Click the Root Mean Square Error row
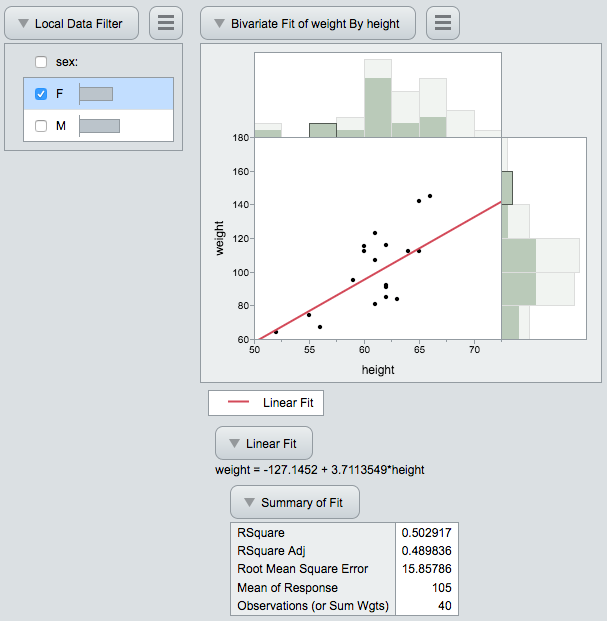This screenshot has height=621, width=607. pyautogui.click(x=301, y=569)
